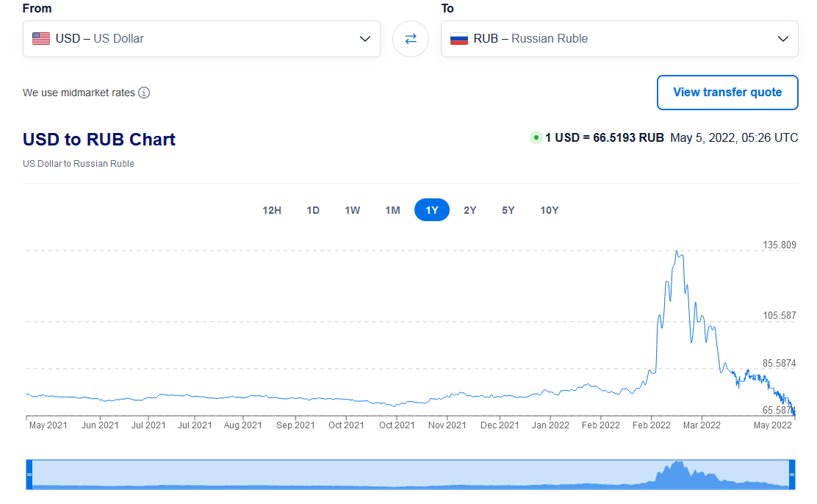Image resolution: width=817 pixels, height=504 pixels.
Task: Click the swap currencies arrows icon
Action: 411,39
